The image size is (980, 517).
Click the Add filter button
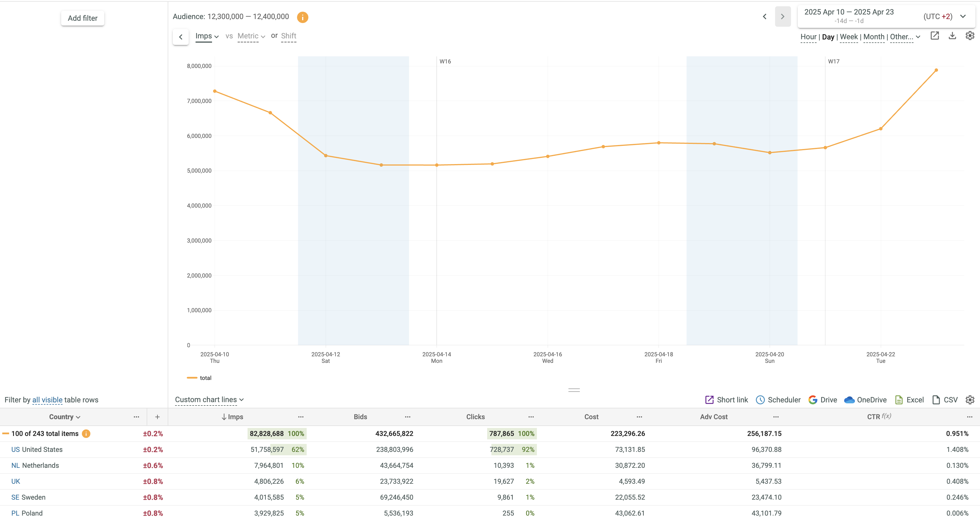[82, 18]
